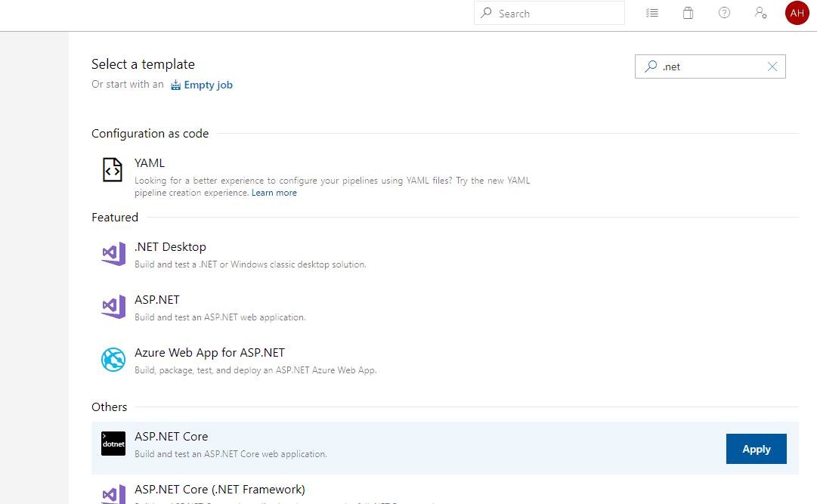Click the template search field containing .net
Image resolution: width=817 pixels, height=504 pixels.
click(x=710, y=66)
